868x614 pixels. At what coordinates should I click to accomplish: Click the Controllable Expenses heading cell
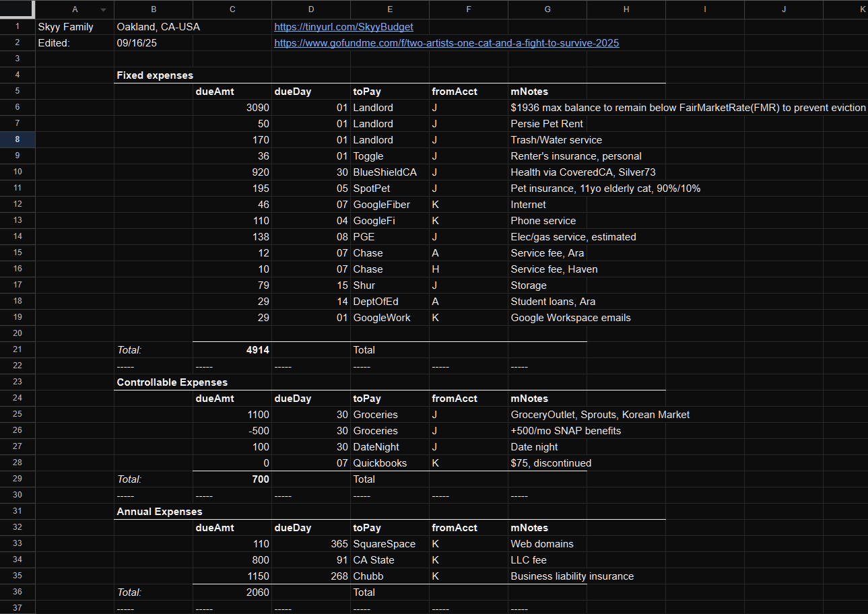(x=172, y=382)
